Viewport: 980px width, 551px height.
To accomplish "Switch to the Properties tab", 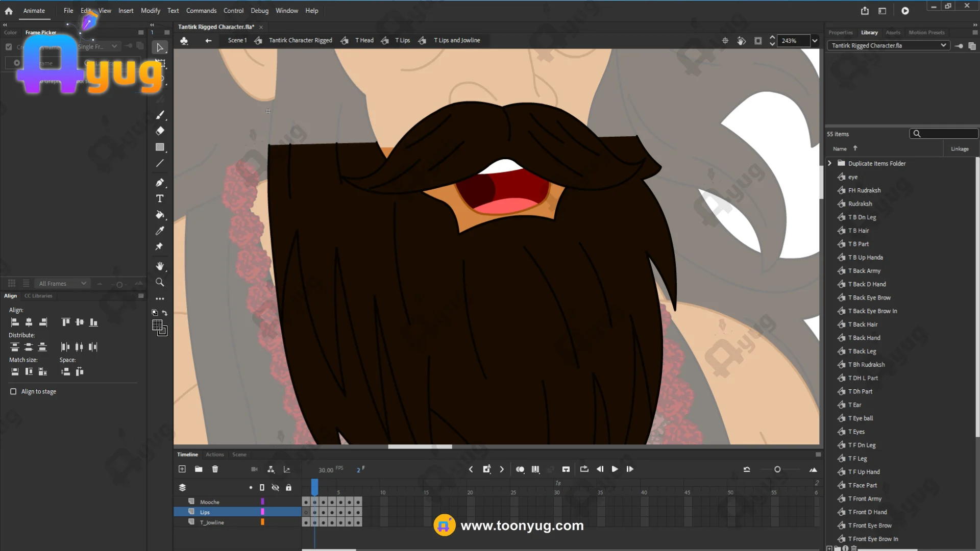I will (x=840, y=32).
